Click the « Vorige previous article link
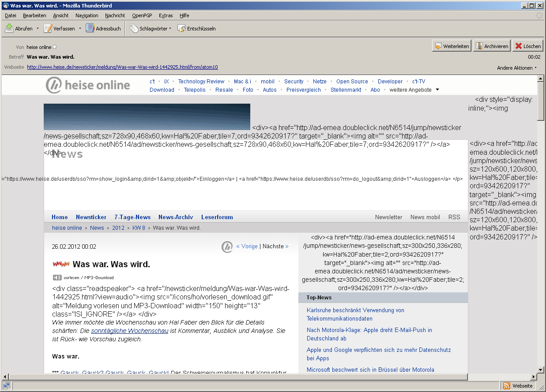The height and width of the screenshot is (392, 546). [247, 246]
